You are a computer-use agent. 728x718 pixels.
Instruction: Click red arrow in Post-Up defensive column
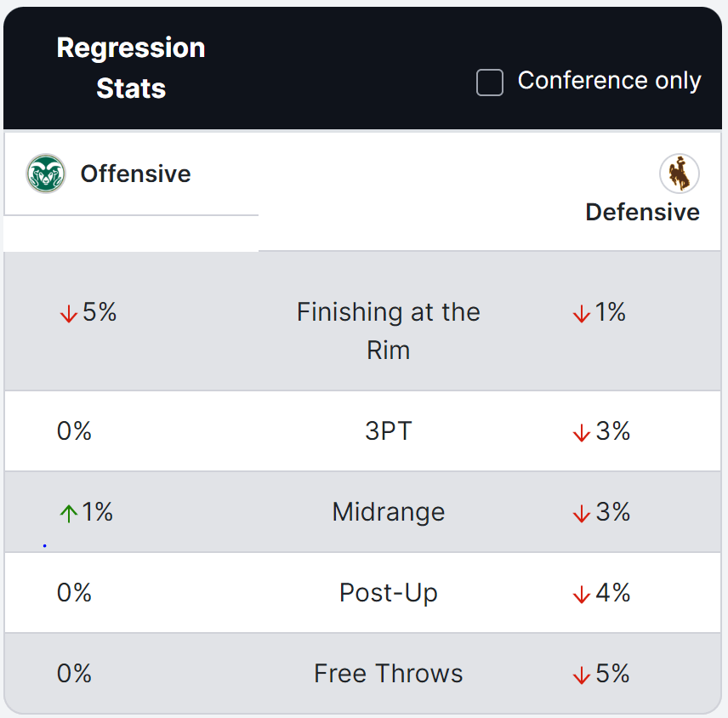pyautogui.click(x=582, y=594)
